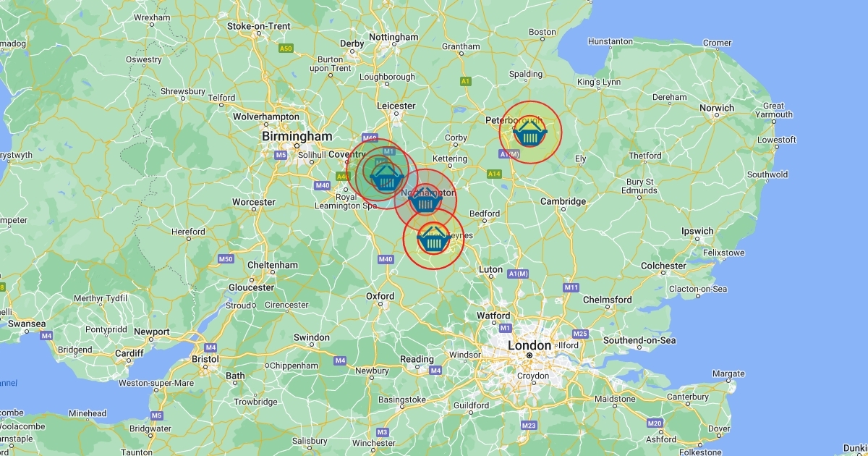Click the Birmingham city label
Image resolution: width=868 pixels, height=456 pixels.
coord(297,136)
